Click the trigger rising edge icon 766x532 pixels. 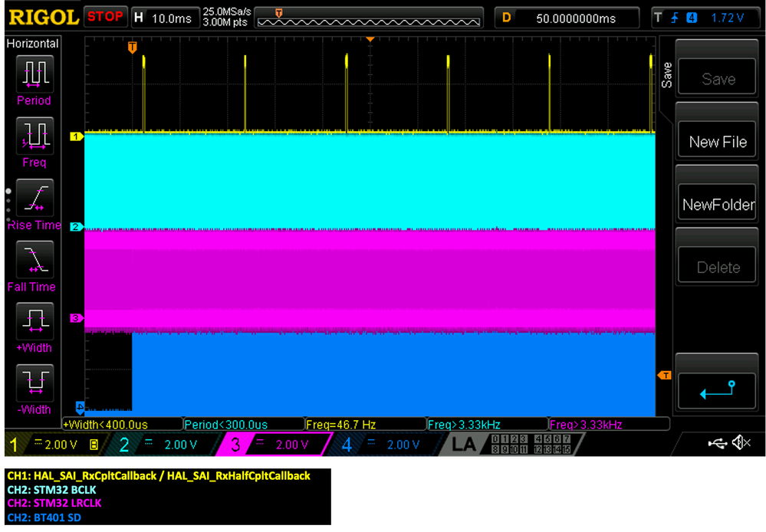coord(675,18)
